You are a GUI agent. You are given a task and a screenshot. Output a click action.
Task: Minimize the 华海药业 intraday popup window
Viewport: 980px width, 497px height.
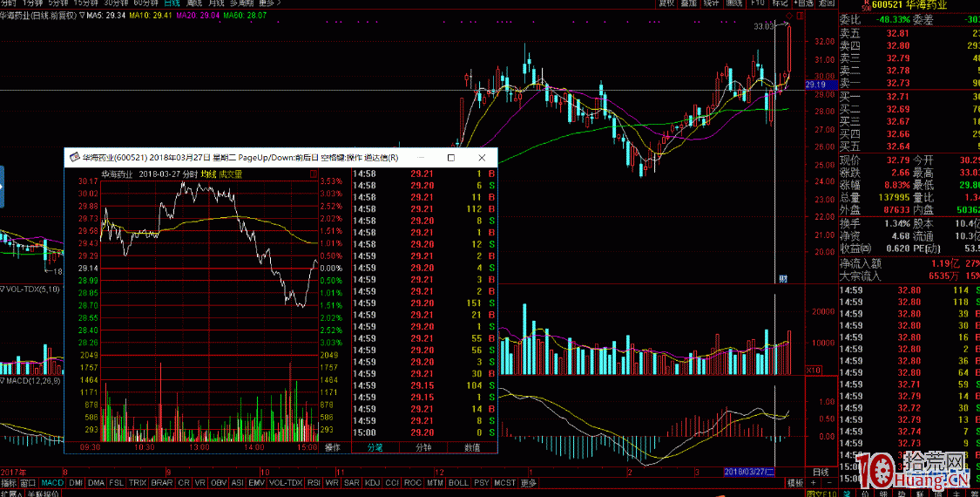[x=421, y=158]
